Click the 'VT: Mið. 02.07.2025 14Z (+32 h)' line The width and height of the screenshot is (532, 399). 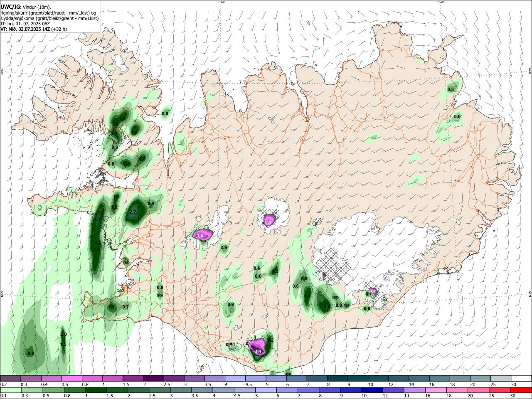pos(34,29)
